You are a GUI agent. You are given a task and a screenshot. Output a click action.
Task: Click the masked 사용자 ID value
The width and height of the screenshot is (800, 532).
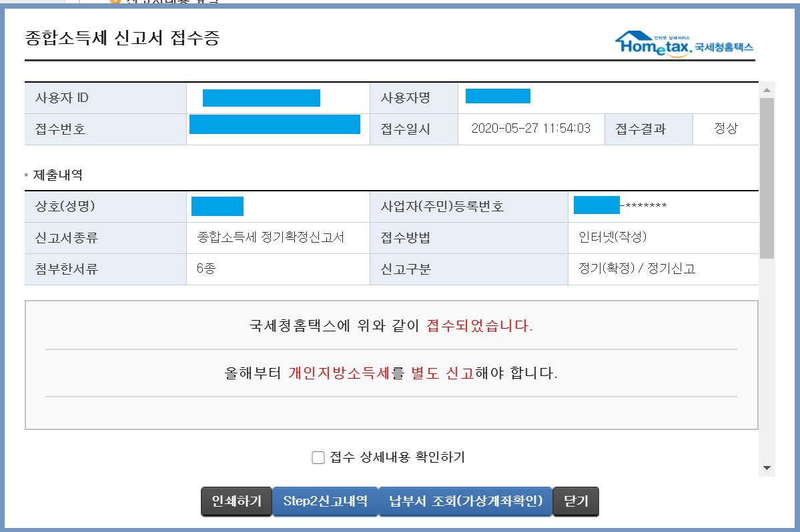coord(261,98)
